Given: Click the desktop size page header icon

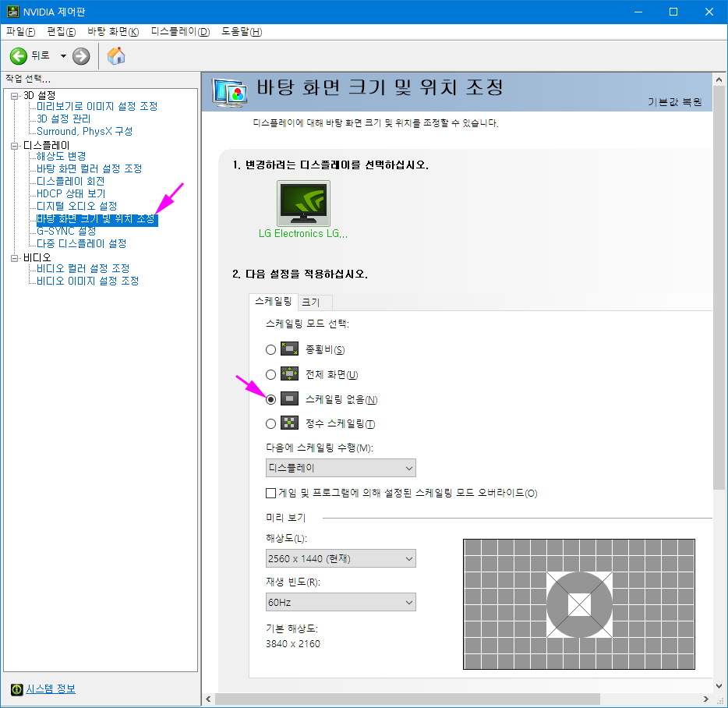Looking at the screenshot, I should [x=229, y=93].
